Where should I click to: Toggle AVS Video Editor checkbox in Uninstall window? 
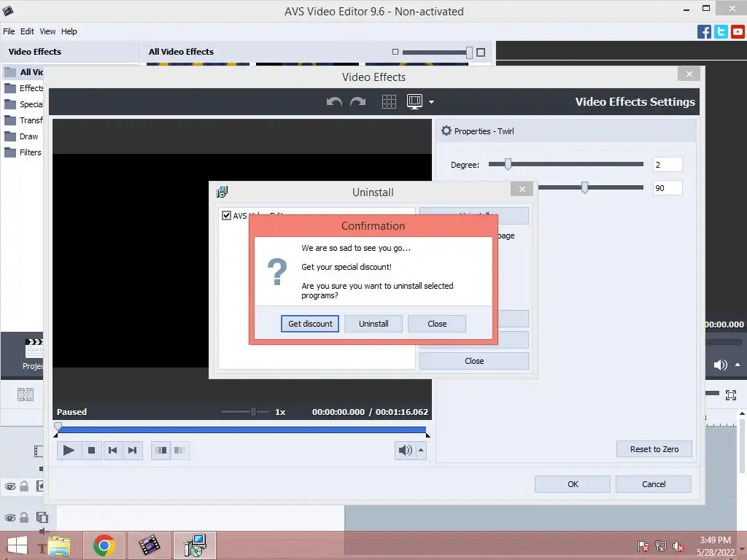coord(227,215)
